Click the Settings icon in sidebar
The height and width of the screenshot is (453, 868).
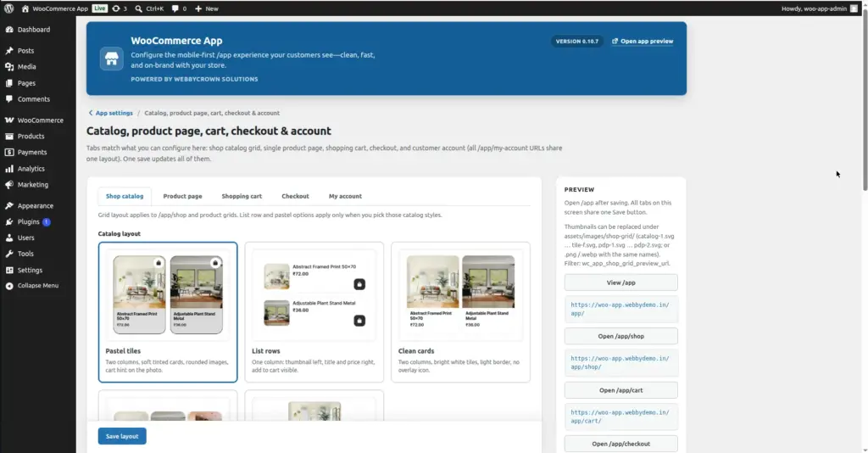[9, 271]
